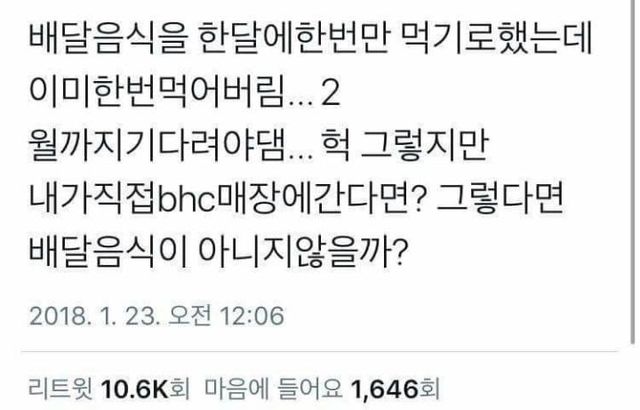Click the word bhc in the tweet

click(x=187, y=200)
